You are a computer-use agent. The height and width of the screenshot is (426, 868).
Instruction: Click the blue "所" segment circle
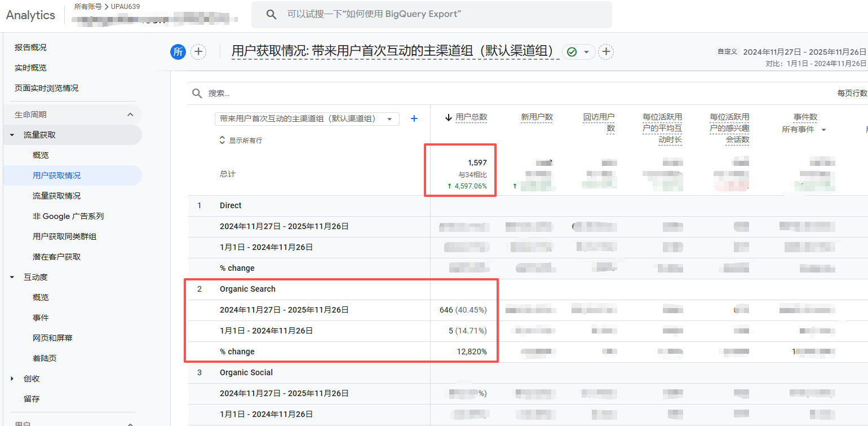[178, 52]
